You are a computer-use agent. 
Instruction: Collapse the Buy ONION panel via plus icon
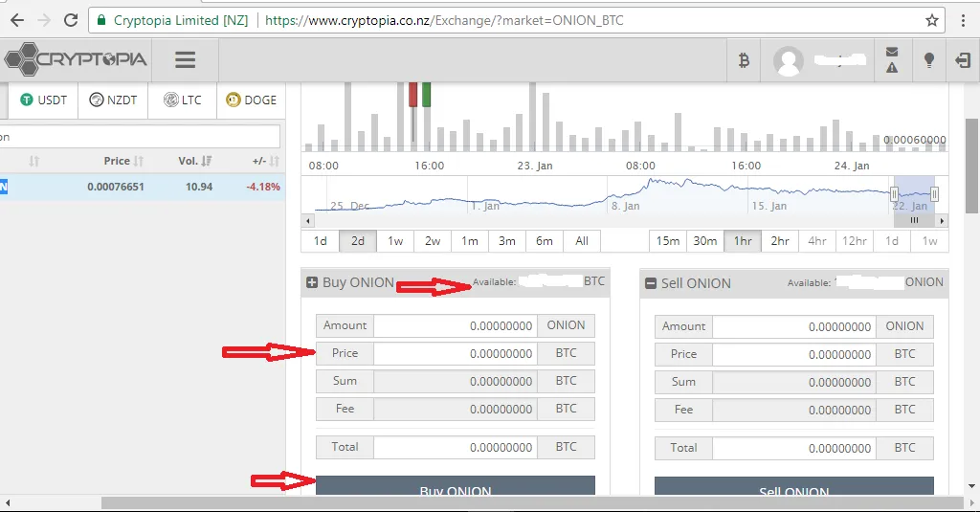312,282
